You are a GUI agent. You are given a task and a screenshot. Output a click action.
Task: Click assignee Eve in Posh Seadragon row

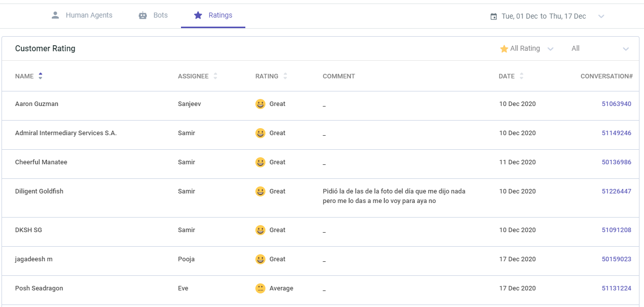pyautogui.click(x=183, y=288)
